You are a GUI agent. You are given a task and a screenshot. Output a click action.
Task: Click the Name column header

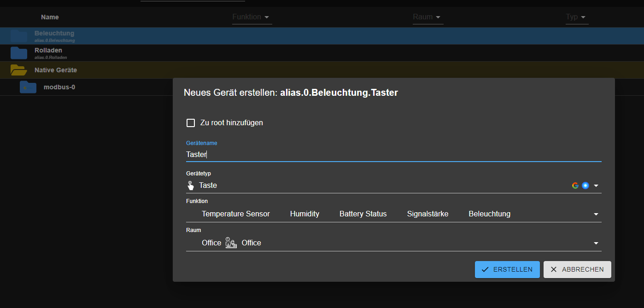[x=50, y=17]
